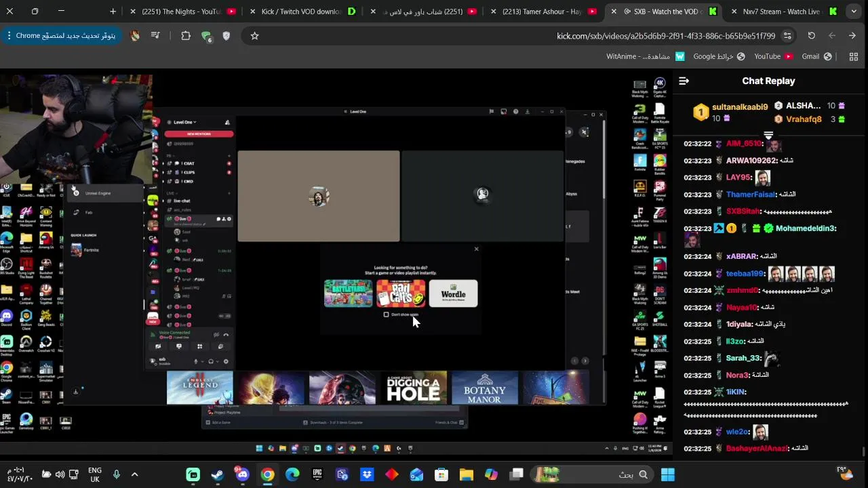The image size is (868, 488).
Task: Switch to شباب باور في لاس tab
Action: point(422,12)
